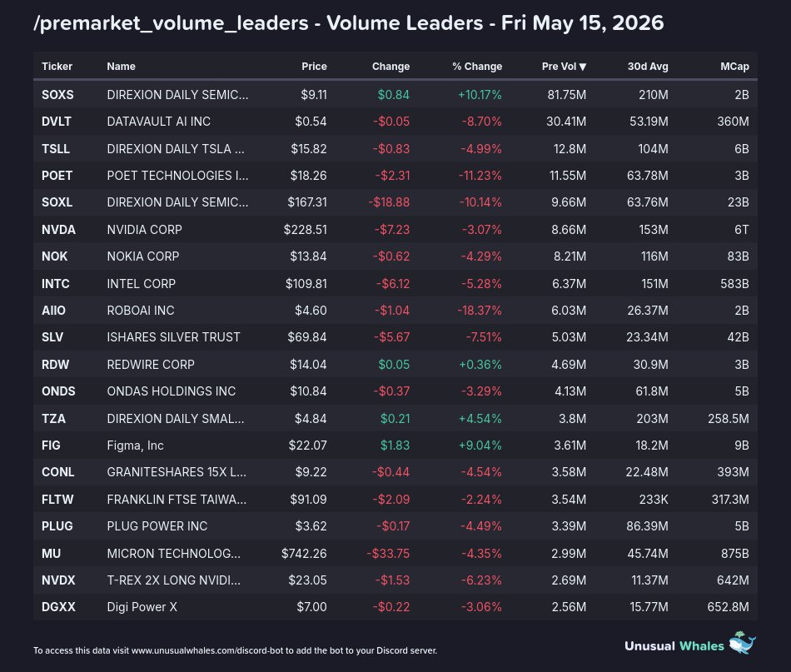This screenshot has width=791, height=672.
Task: Click the Unusual Whales whale logo icon
Action: click(743, 643)
